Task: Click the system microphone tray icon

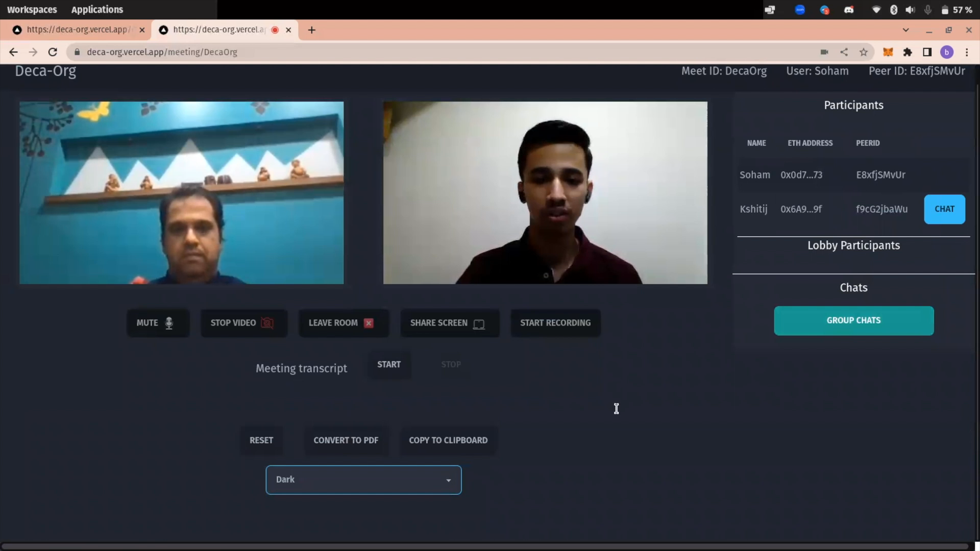Action: pyautogui.click(x=928, y=10)
